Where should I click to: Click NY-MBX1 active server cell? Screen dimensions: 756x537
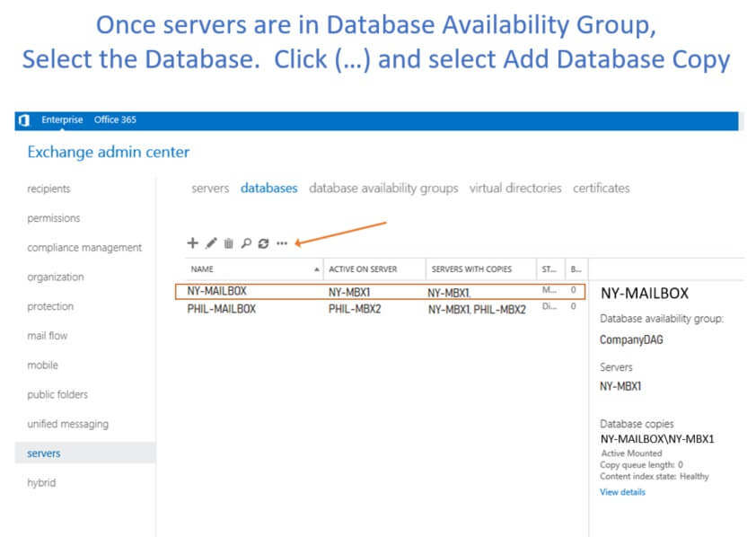pyautogui.click(x=349, y=292)
